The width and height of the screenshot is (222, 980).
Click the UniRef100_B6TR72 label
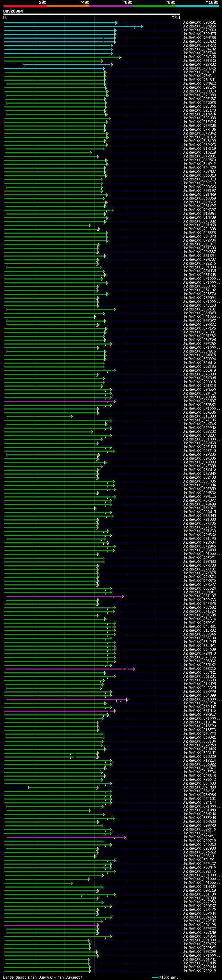tap(199, 45)
